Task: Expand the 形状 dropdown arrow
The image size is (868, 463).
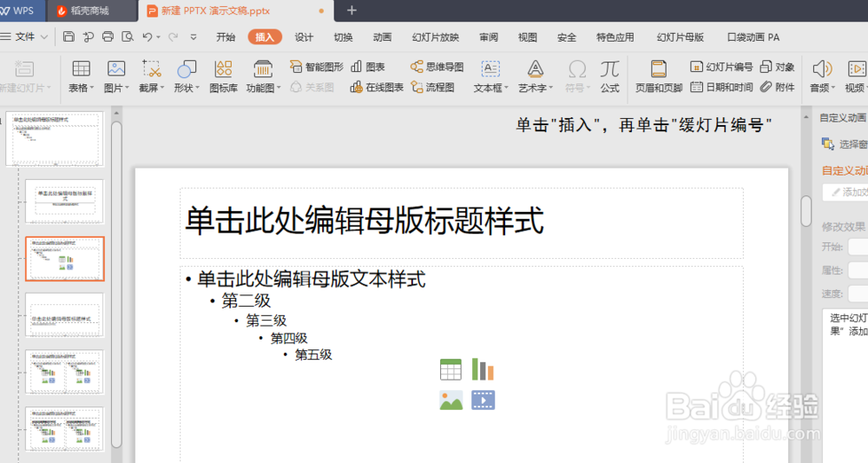Action: 197,88
